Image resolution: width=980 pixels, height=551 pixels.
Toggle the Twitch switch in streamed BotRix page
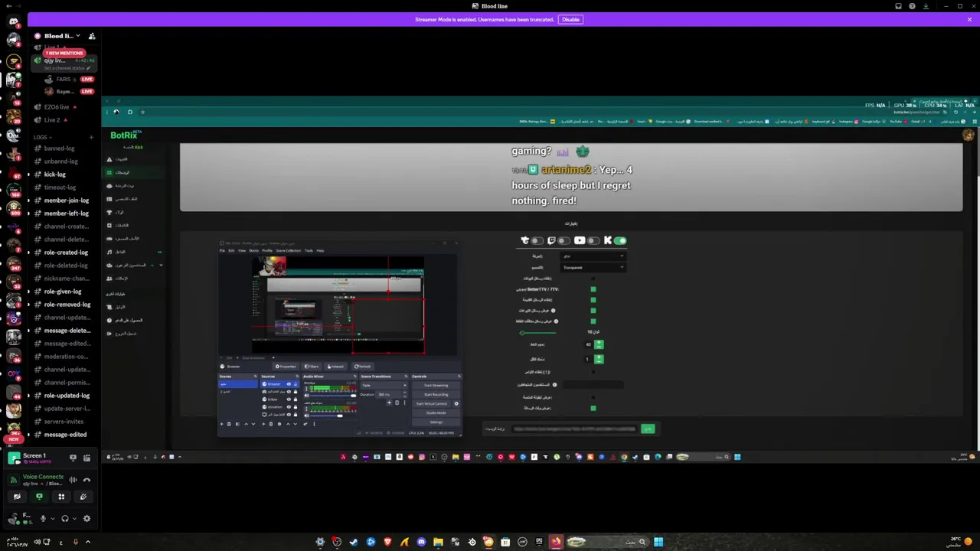click(563, 240)
